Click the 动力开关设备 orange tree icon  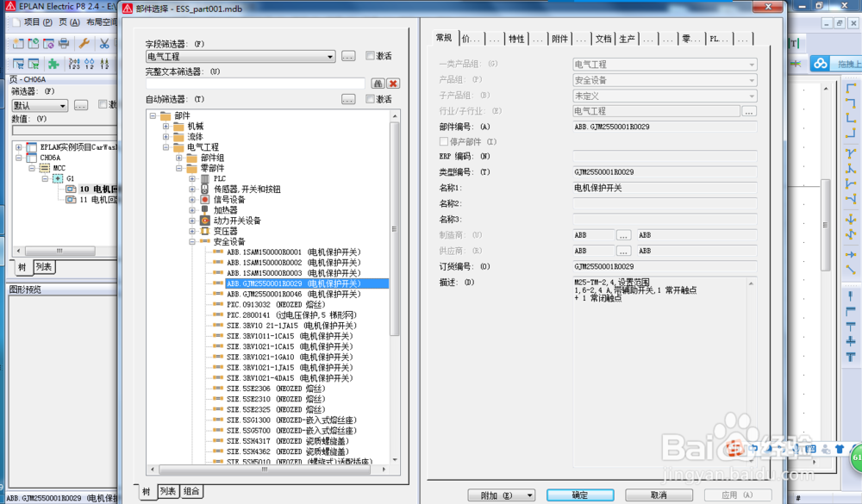point(205,221)
